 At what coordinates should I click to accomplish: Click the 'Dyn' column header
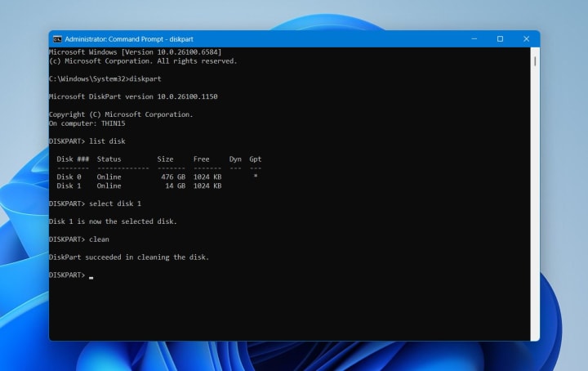coord(235,159)
